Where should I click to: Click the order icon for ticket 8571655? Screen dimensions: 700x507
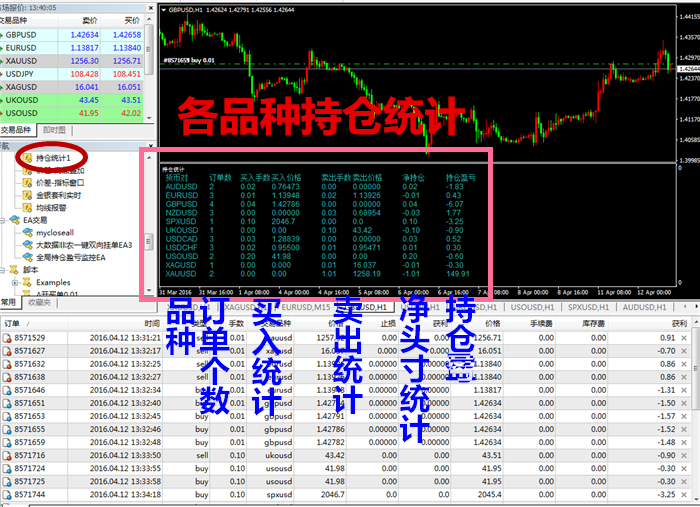pos(7,429)
